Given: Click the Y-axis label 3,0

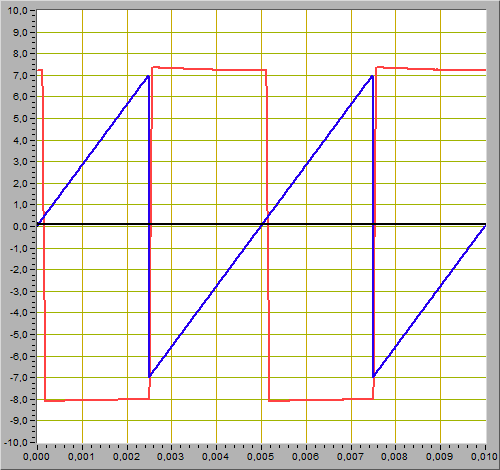Looking at the screenshot, I should coord(20,162).
